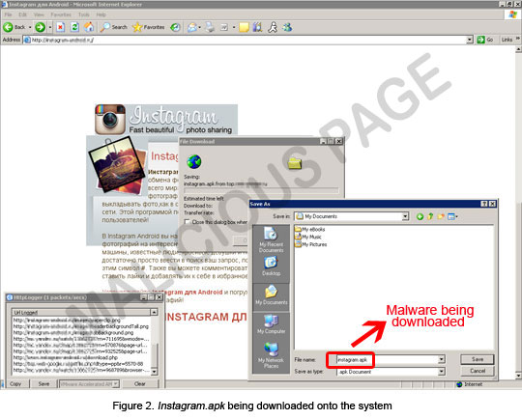Viewport: 522px width, 420px height.
Task: Open Desktop in the places bar
Action: (271, 266)
